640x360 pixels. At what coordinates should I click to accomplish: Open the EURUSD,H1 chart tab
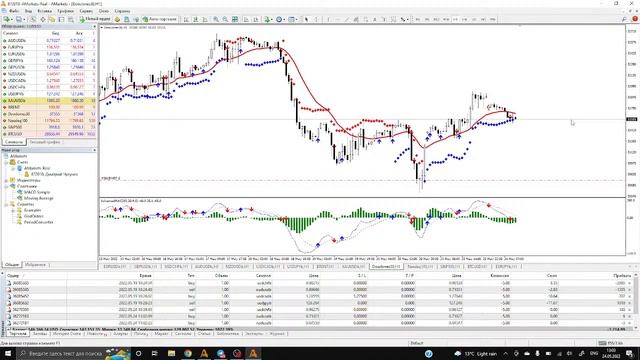point(115,267)
